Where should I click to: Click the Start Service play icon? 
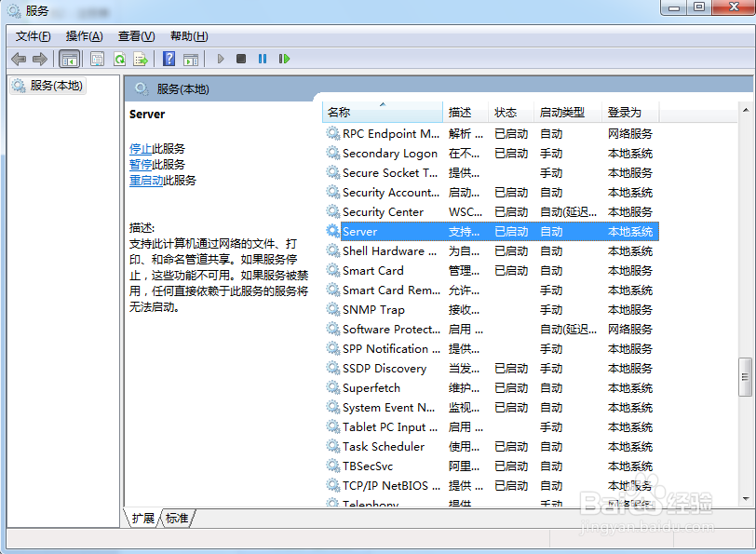tap(221, 59)
